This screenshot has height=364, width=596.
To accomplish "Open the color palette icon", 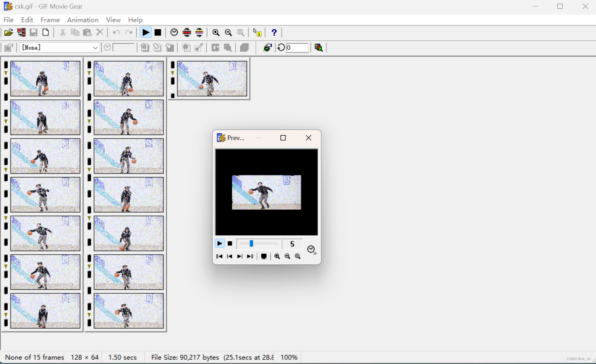I will click(319, 48).
